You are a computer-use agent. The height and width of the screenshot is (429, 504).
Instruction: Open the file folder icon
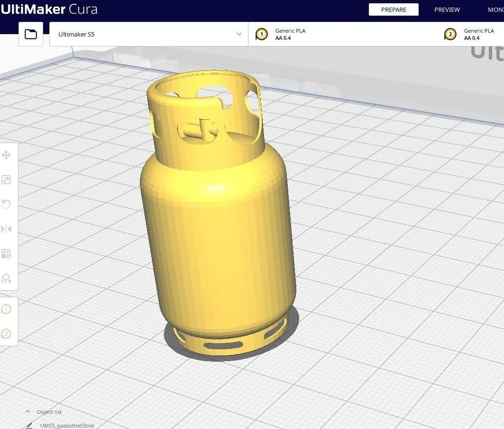click(x=31, y=34)
